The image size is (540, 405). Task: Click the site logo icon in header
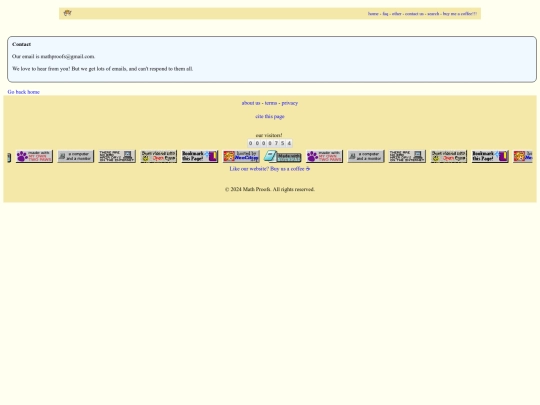[x=68, y=13]
